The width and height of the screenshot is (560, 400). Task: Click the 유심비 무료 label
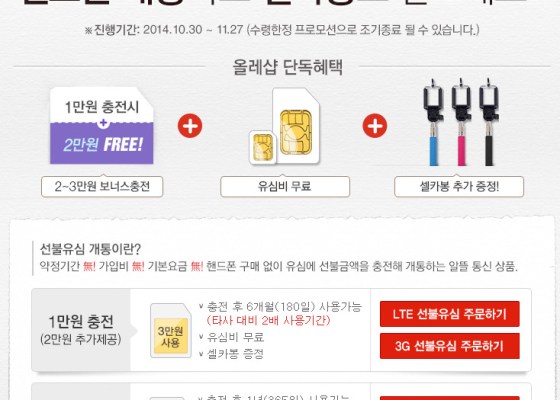click(285, 186)
